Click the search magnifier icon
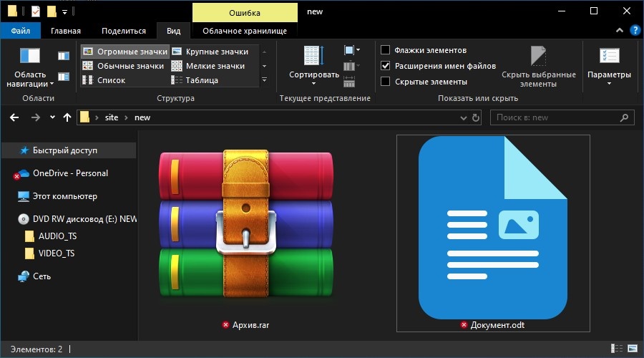 [624, 117]
